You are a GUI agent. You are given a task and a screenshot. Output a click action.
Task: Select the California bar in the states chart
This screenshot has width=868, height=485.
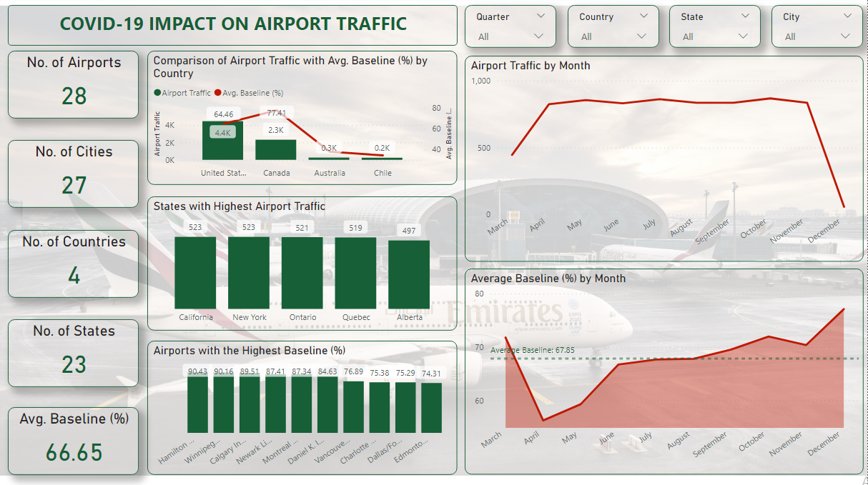click(195, 273)
